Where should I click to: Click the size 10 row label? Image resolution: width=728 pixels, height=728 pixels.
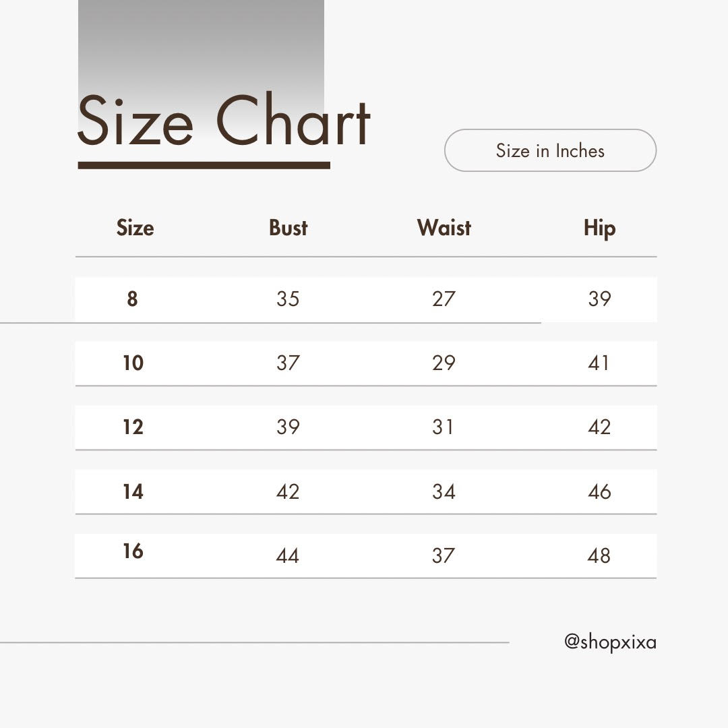coord(133,363)
